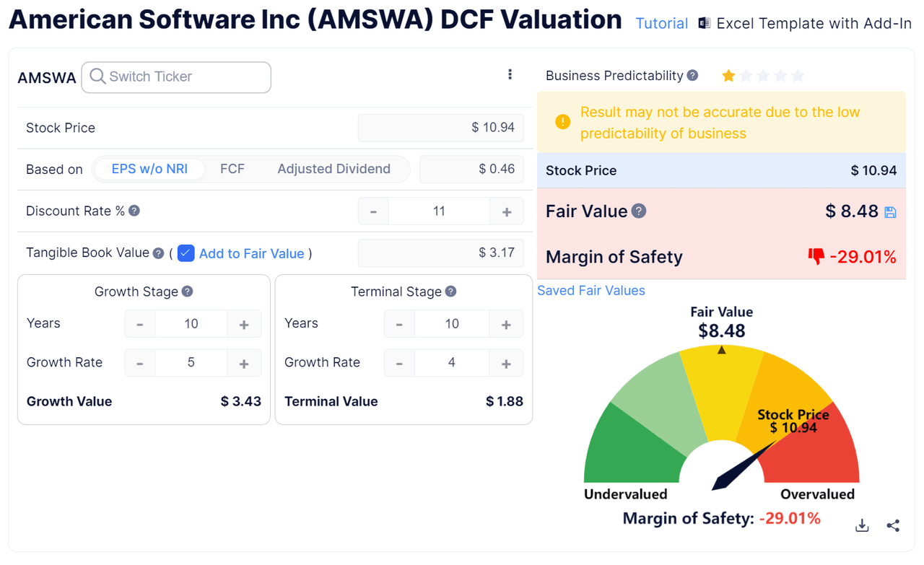The height and width of the screenshot is (565, 924).
Task: Switch valuation basis to FCF
Action: [232, 169]
